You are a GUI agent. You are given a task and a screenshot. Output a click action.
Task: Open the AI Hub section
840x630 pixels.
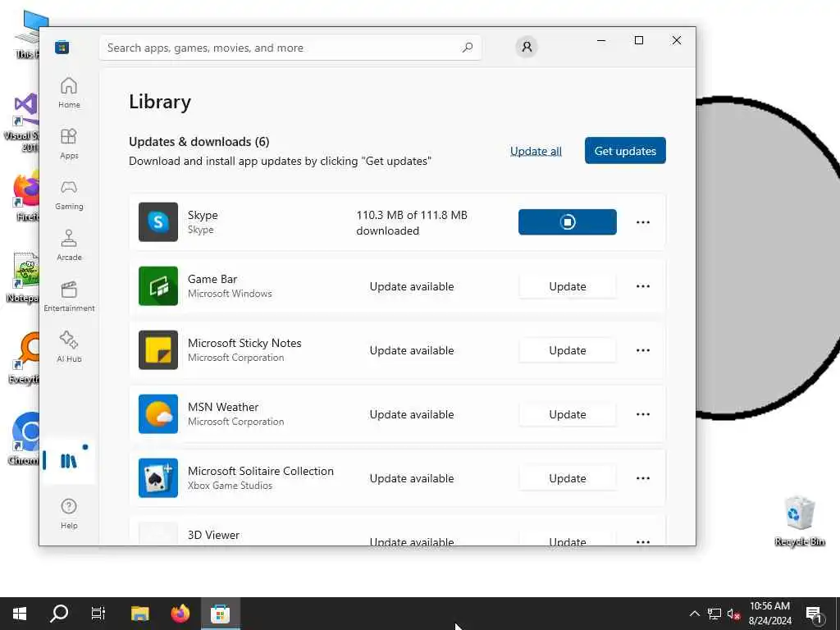click(x=69, y=347)
